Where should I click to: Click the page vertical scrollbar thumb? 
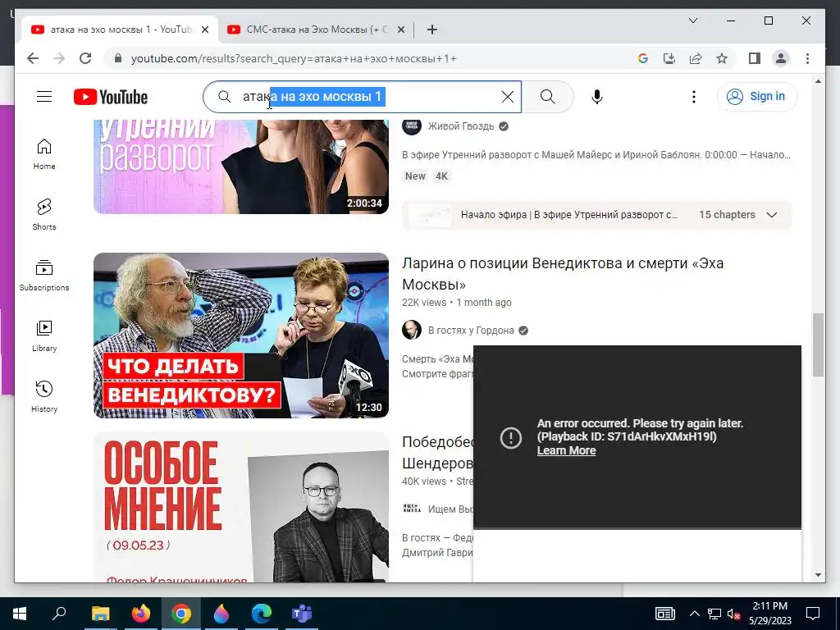tap(818, 345)
